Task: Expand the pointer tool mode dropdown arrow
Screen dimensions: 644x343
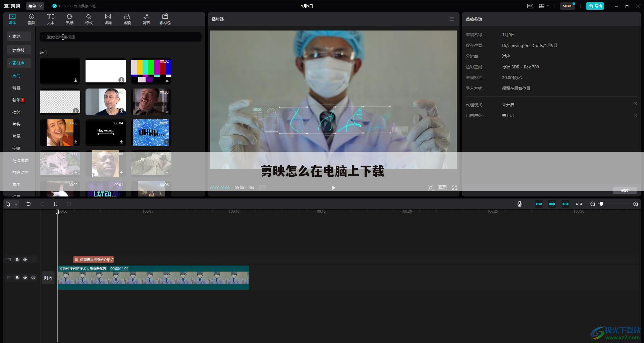Action: [16, 204]
